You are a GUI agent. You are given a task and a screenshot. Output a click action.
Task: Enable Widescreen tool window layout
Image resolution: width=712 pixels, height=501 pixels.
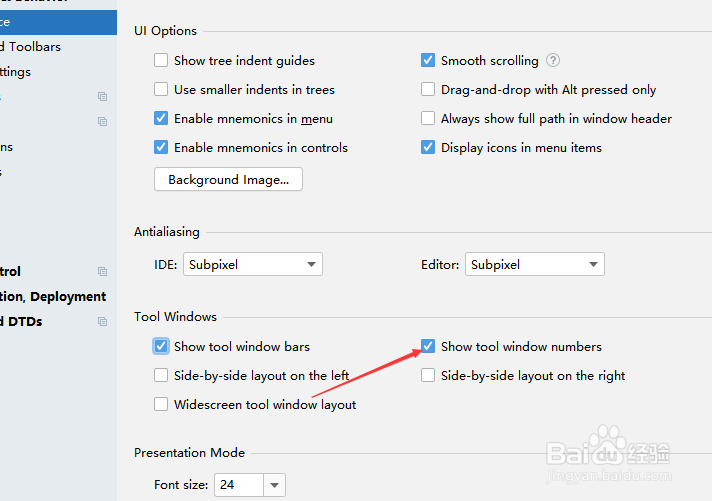(161, 404)
